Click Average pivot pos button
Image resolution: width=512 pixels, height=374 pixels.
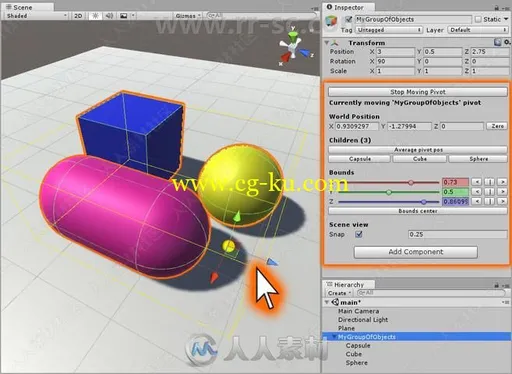(x=418, y=150)
